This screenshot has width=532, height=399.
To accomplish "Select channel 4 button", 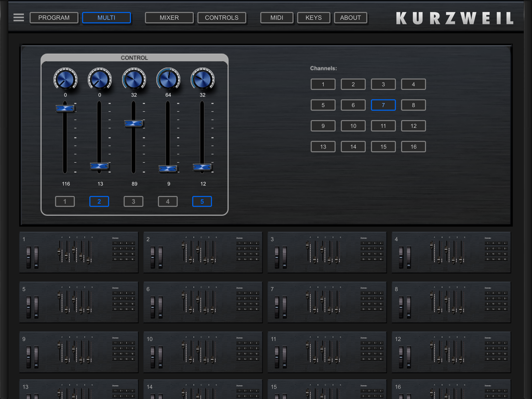I will pyautogui.click(x=413, y=84).
